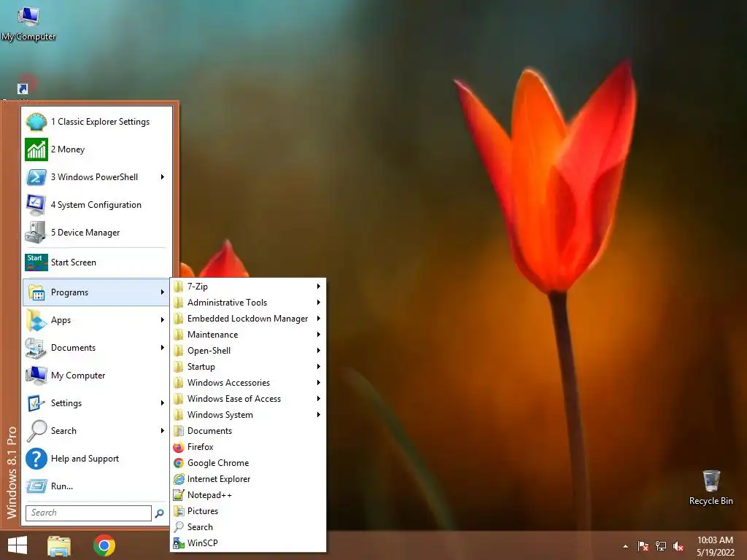747x560 pixels.
Task: Click magnifier button beside search box
Action: pyautogui.click(x=160, y=513)
